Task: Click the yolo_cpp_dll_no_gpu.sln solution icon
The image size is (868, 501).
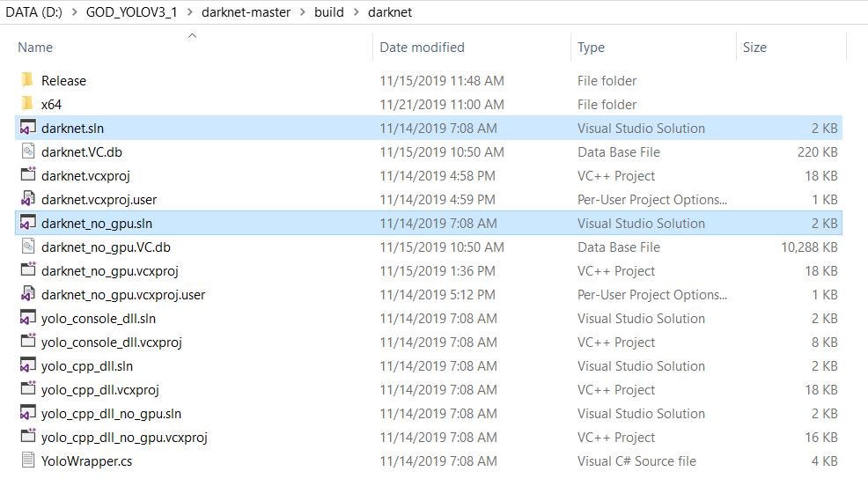Action: (27, 413)
